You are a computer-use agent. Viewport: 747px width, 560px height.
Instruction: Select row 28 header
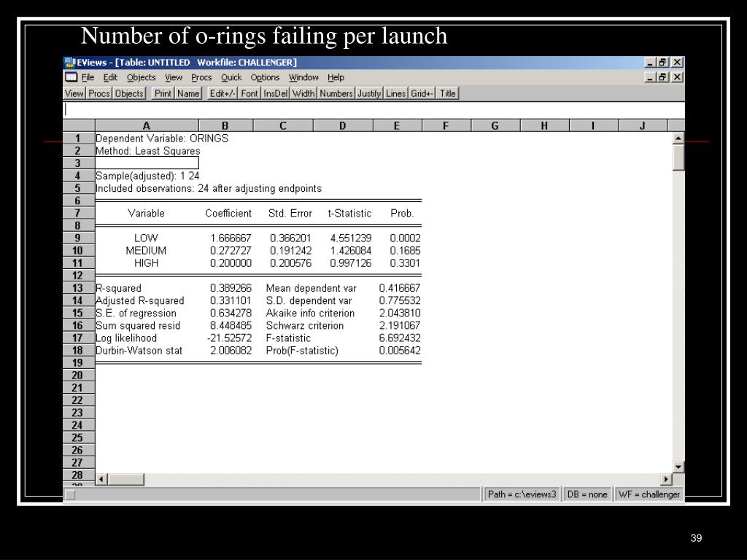tap(78, 475)
